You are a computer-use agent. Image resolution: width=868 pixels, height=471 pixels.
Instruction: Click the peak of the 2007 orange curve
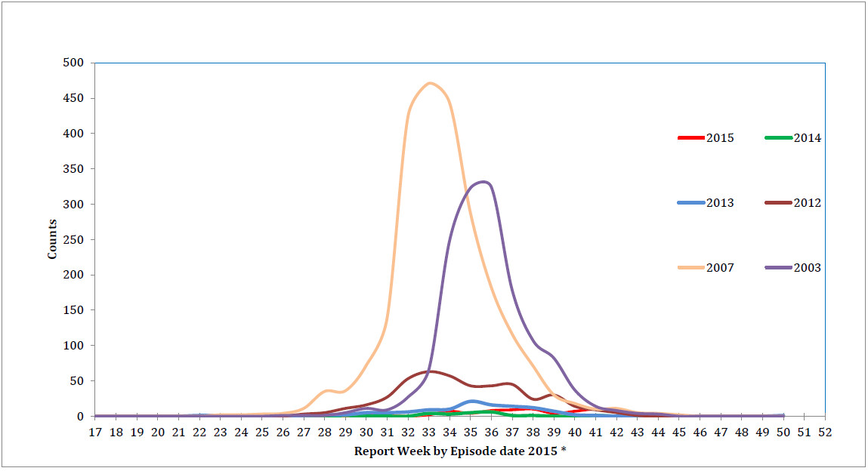(430, 83)
